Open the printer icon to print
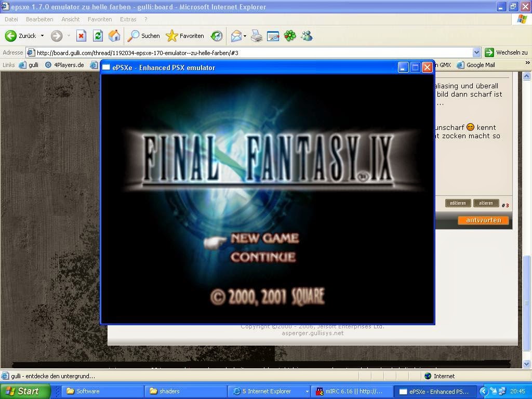The height and width of the screenshot is (399, 532). click(256, 36)
